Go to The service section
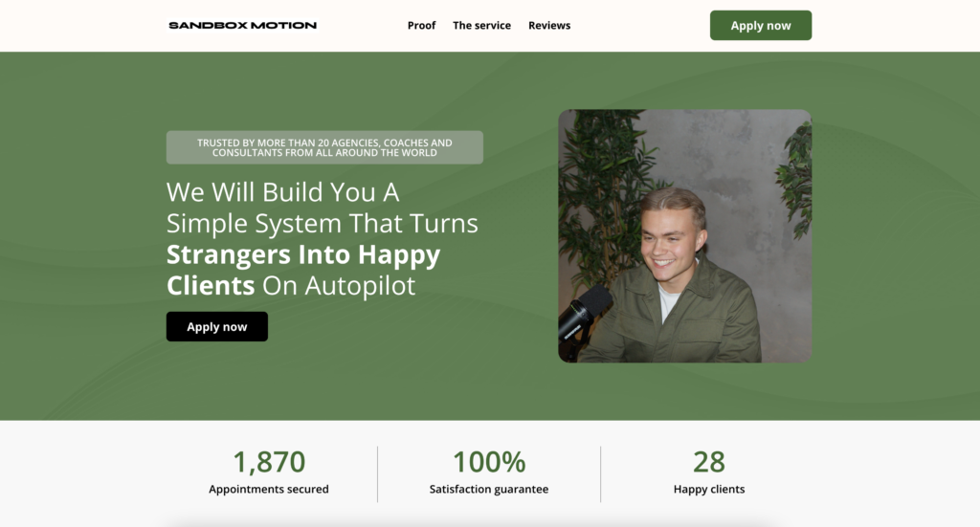 point(482,26)
